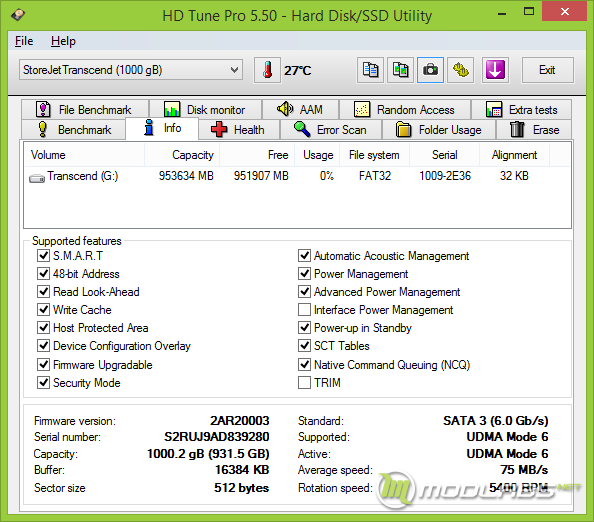Open options with the gears icon
594x522 pixels.
pyautogui.click(x=461, y=70)
